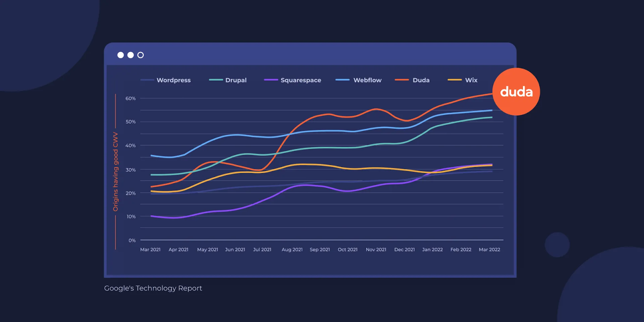Image resolution: width=644 pixels, height=322 pixels.
Task: Click the 0% y-axis label
Action: [132, 240]
